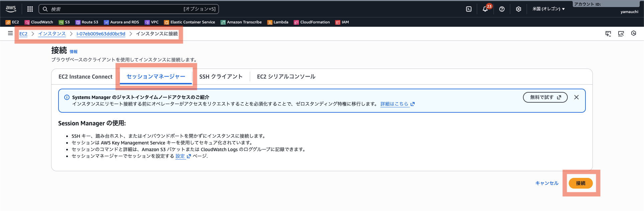Open the IAM bookmark shortcut
Viewport: 644px width, 211px height.
(x=342, y=22)
